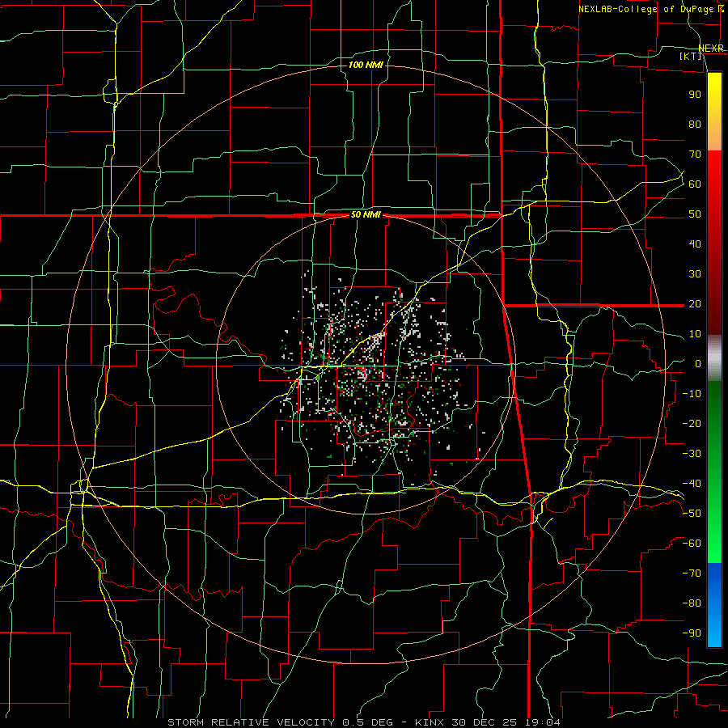Select the positive 40 scale value
Image resolution: width=728 pixels, height=728 pixels.
(695, 243)
